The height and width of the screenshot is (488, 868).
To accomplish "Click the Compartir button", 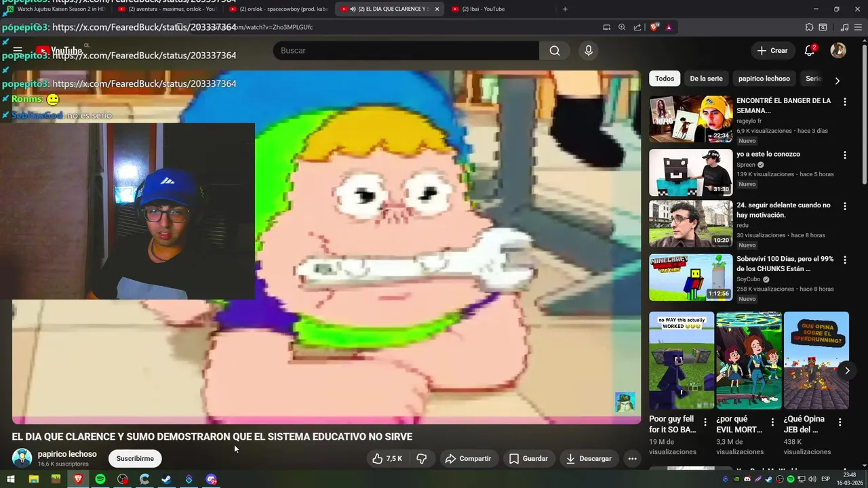I will click(x=468, y=459).
